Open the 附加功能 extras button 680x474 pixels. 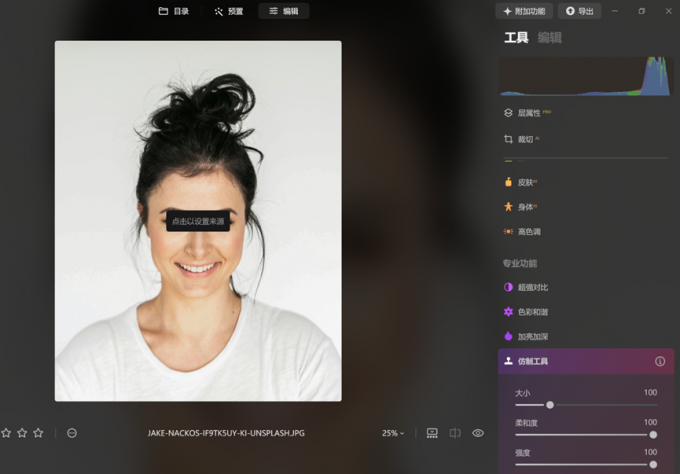click(x=524, y=11)
